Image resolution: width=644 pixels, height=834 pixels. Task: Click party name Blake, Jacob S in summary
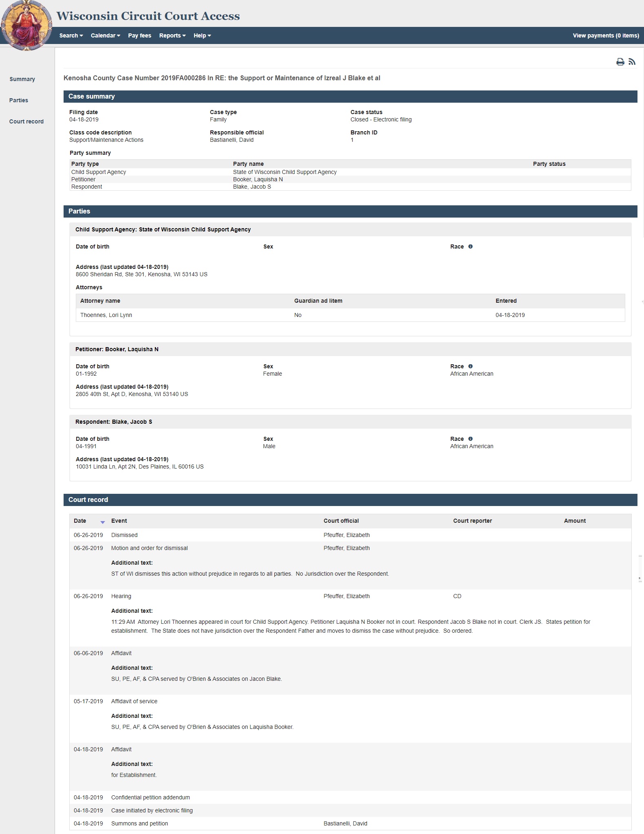coord(252,187)
